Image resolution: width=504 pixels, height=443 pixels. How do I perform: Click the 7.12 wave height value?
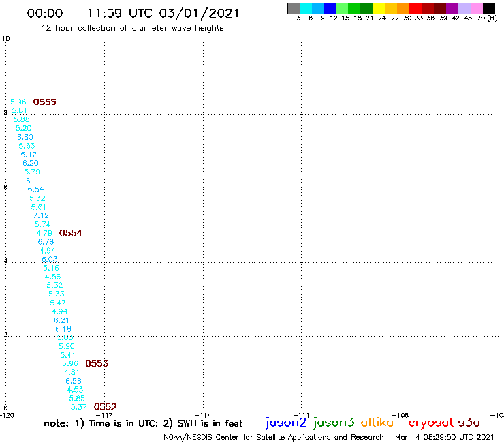click(41, 216)
